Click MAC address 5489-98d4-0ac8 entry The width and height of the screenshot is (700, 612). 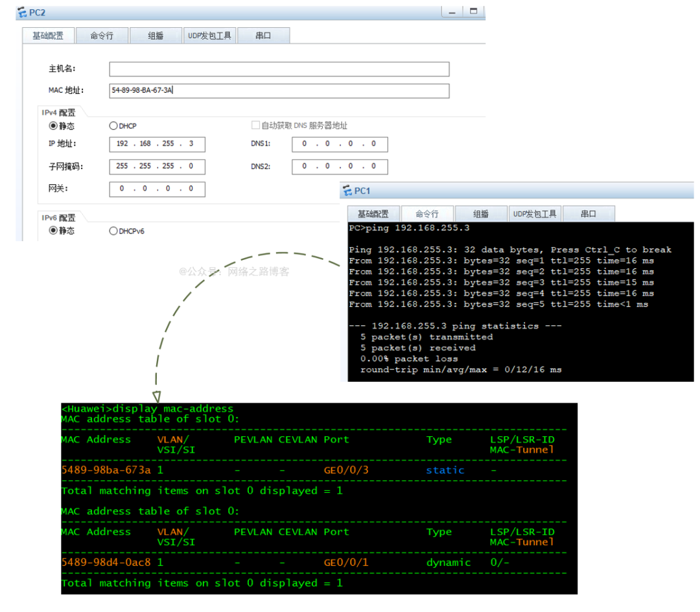[x=106, y=563]
